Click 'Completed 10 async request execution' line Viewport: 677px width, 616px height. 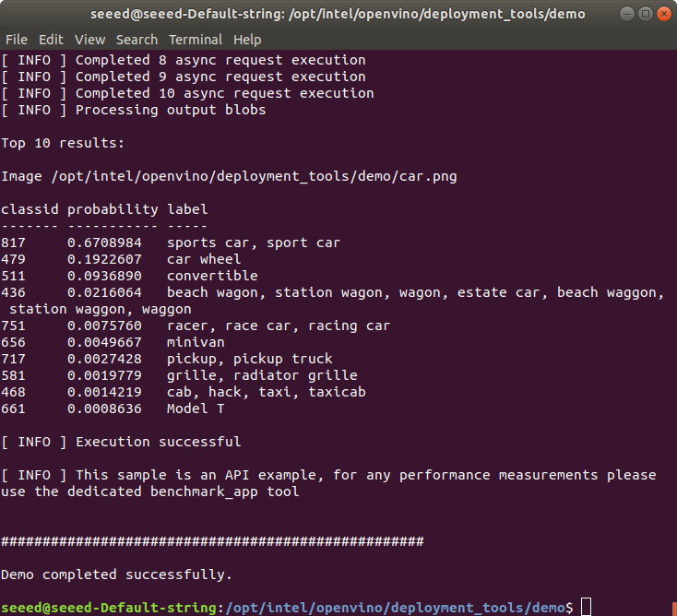click(187, 93)
